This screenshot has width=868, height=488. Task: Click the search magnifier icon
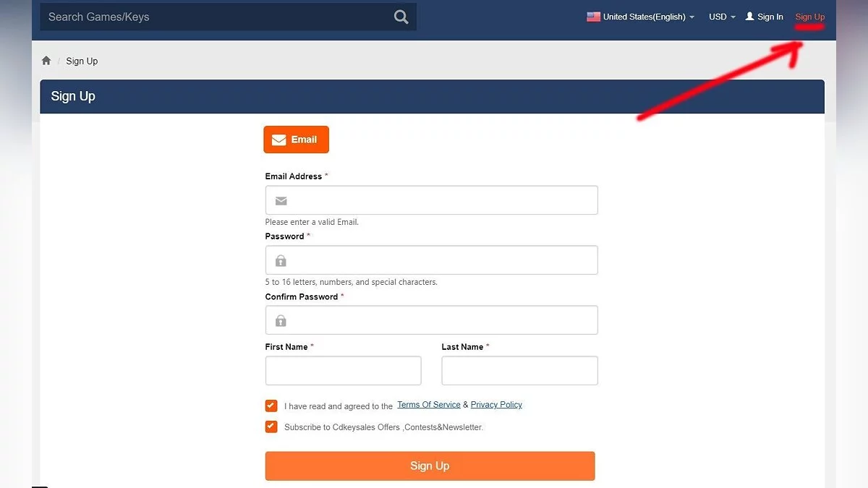pyautogui.click(x=401, y=17)
